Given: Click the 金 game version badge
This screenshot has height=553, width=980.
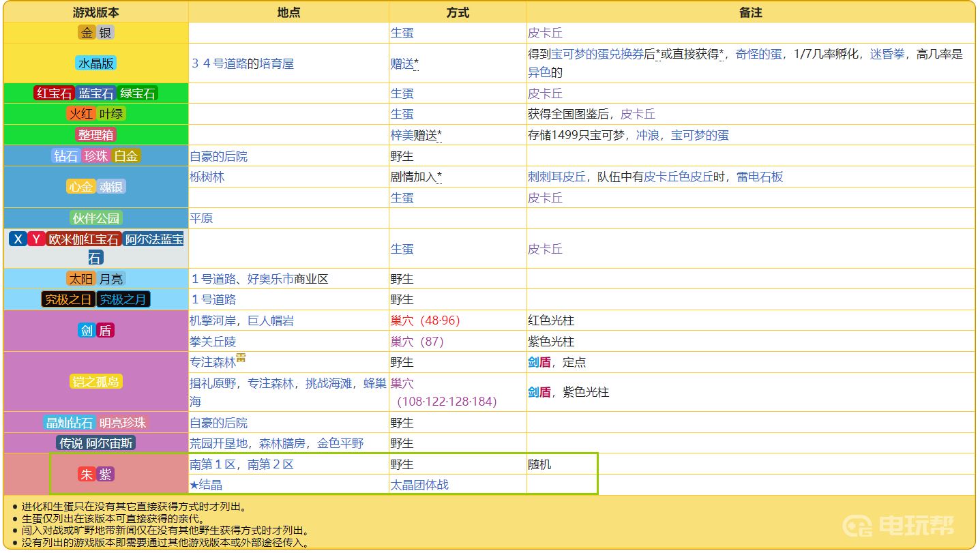Looking at the screenshot, I should pyautogui.click(x=87, y=33).
